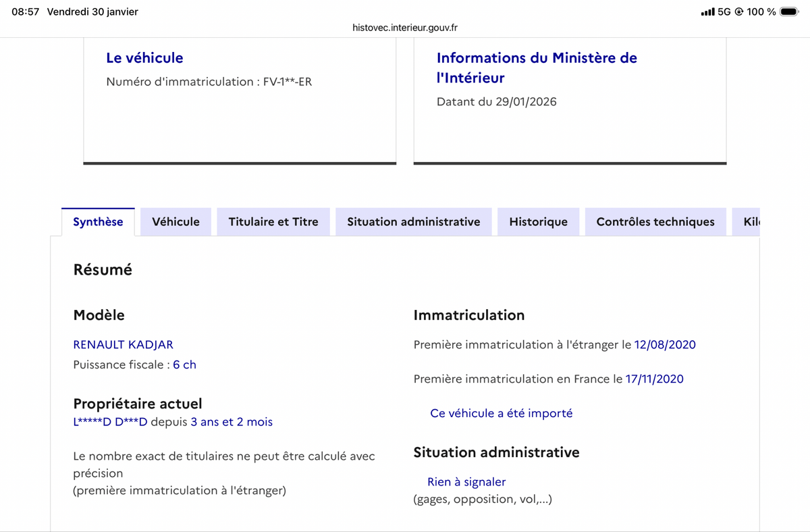Open the Synthèse tab
The height and width of the screenshot is (532, 810).
pyautogui.click(x=98, y=221)
